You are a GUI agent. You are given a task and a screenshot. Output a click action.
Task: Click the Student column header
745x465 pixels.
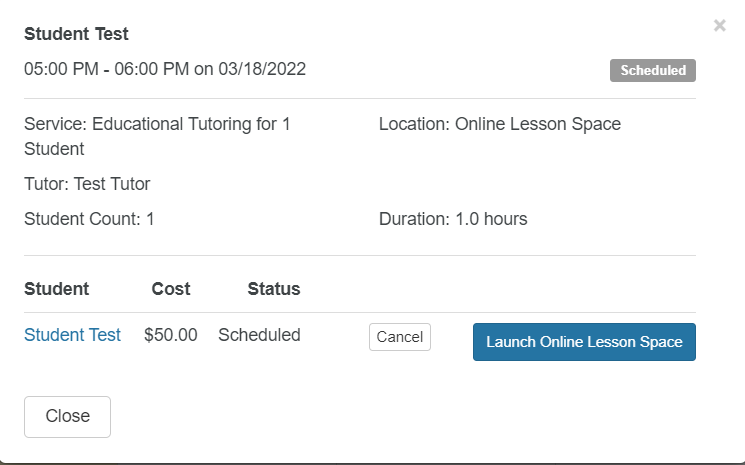click(x=57, y=289)
